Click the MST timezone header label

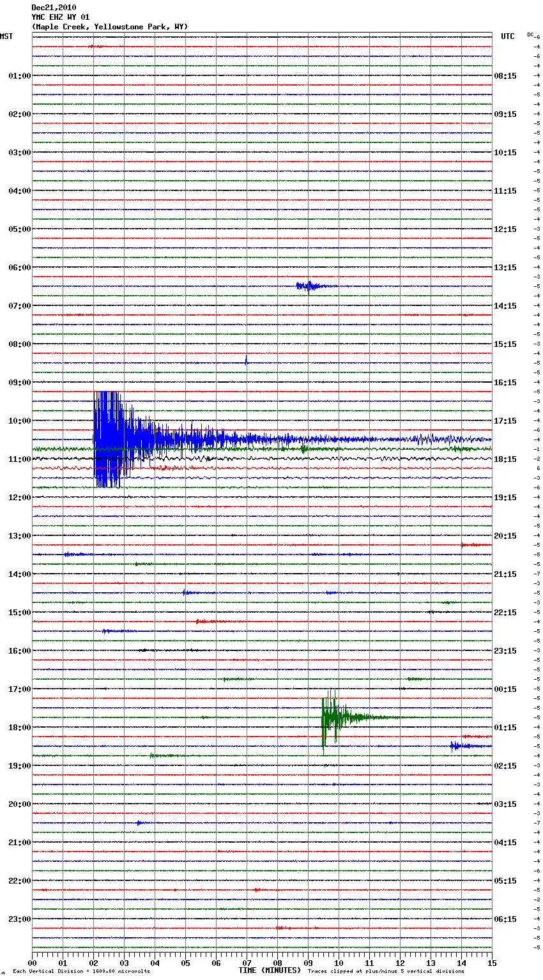[x=6, y=36]
